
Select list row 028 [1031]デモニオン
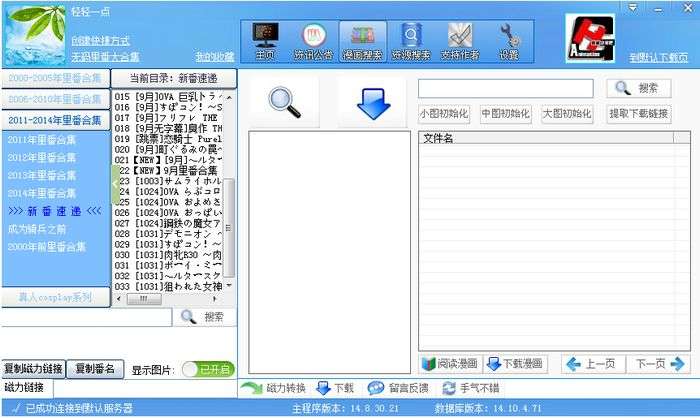pos(168,234)
